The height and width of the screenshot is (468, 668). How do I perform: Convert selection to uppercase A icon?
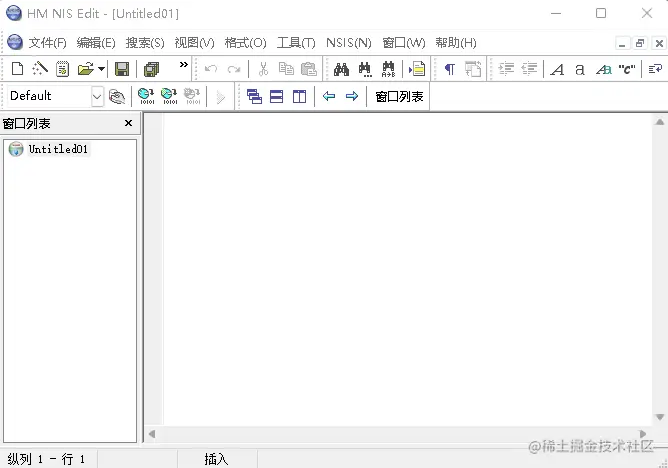click(557, 69)
